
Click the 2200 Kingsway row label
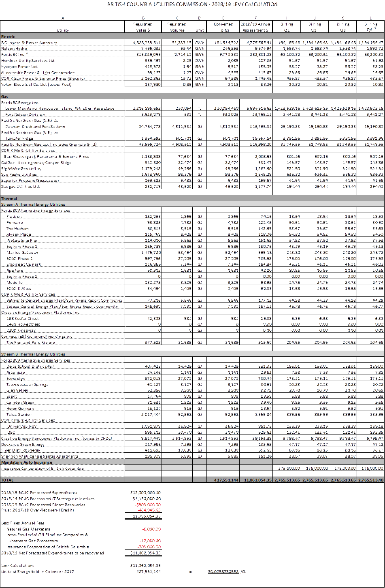(21, 330)
